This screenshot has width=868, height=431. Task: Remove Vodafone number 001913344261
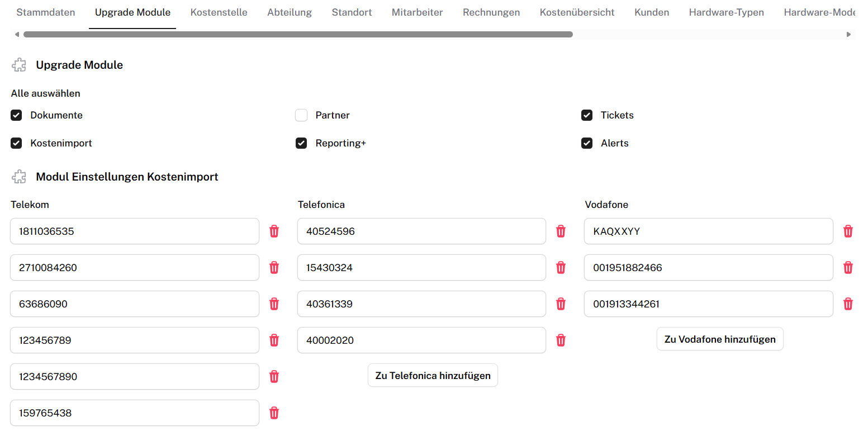(x=848, y=304)
